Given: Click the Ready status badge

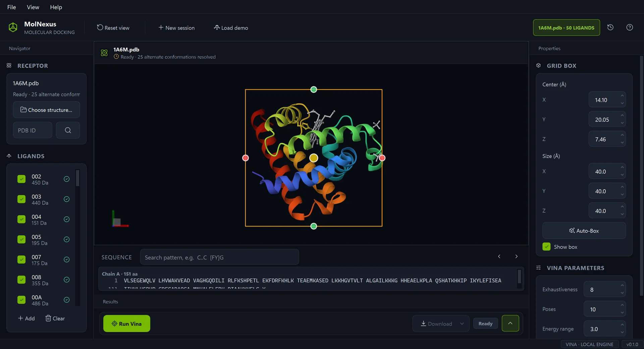Looking at the screenshot, I should pos(485,323).
